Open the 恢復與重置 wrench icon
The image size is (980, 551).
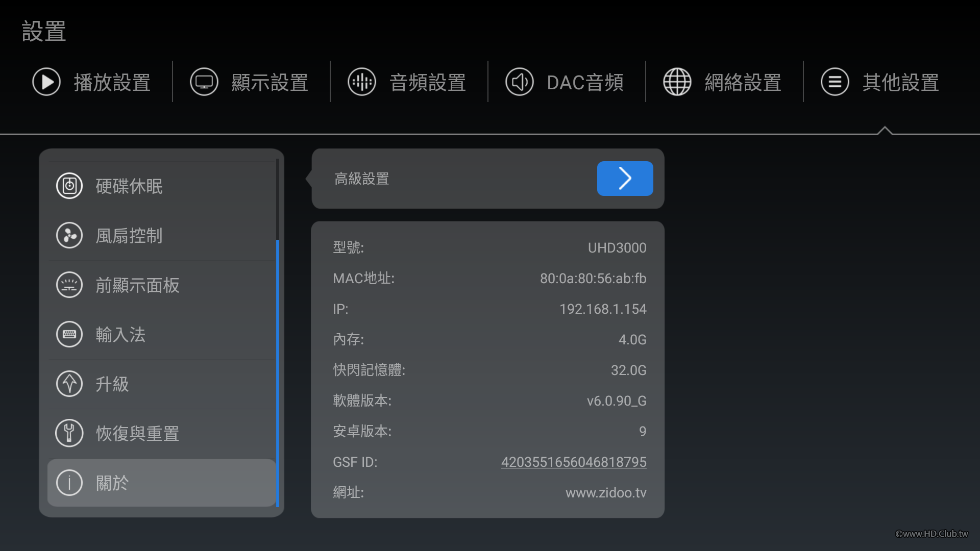click(69, 434)
